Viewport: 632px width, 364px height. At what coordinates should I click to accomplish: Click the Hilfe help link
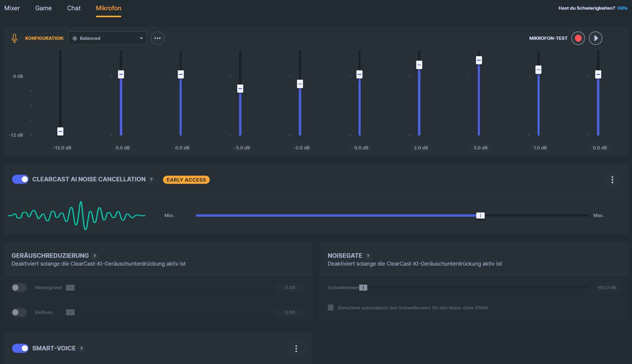[622, 8]
